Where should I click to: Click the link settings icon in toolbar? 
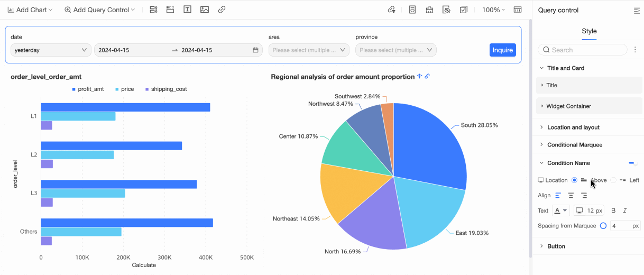click(x=391, y=10)
